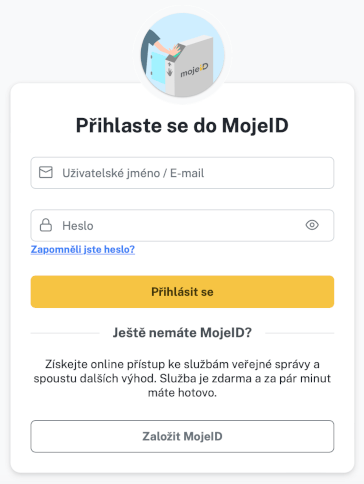Click the envelope icon in username field
Image resolution: width=364 pixels, height=484 pixels.
(x=46, y=173)
